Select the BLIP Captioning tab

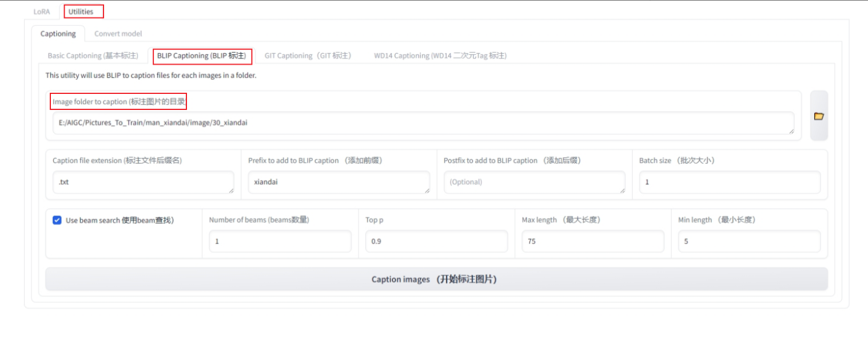[201, 56]
